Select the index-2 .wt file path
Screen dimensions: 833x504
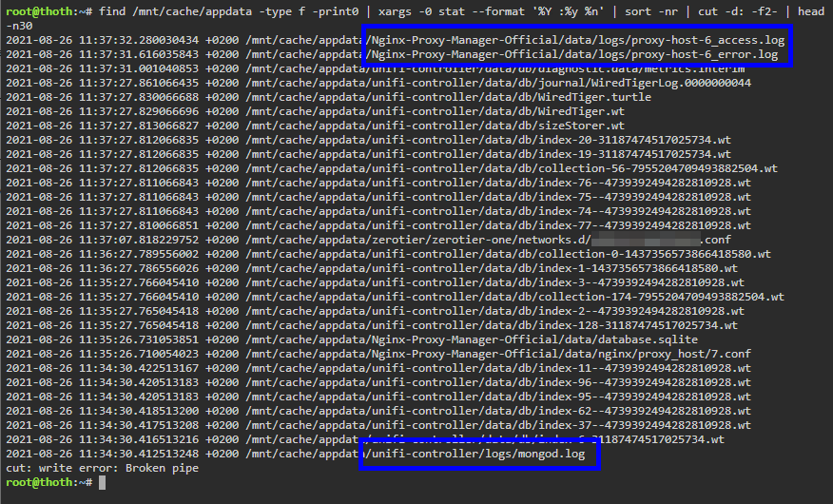click(x=495, y=311)
